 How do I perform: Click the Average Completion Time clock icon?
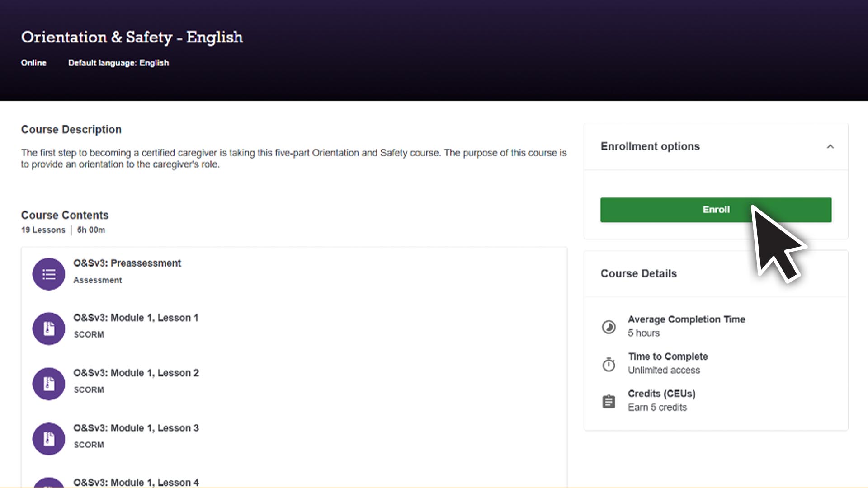point(609,327)
